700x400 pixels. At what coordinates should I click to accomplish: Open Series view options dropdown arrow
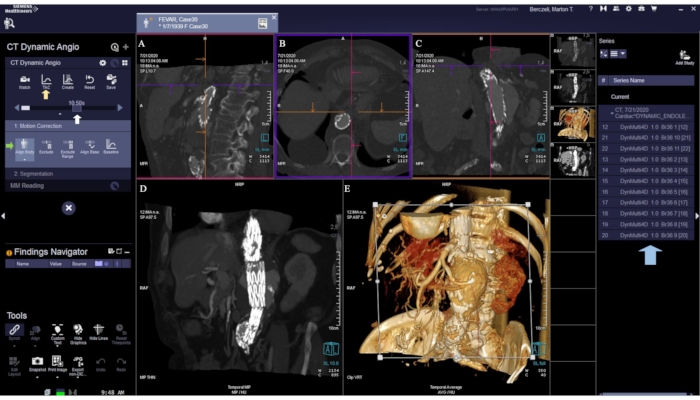[623, 54]
